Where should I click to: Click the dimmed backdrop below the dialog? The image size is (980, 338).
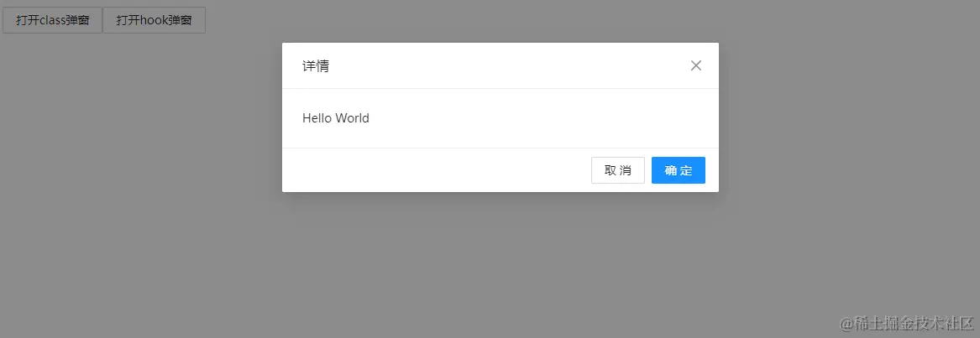pos(500,263)
